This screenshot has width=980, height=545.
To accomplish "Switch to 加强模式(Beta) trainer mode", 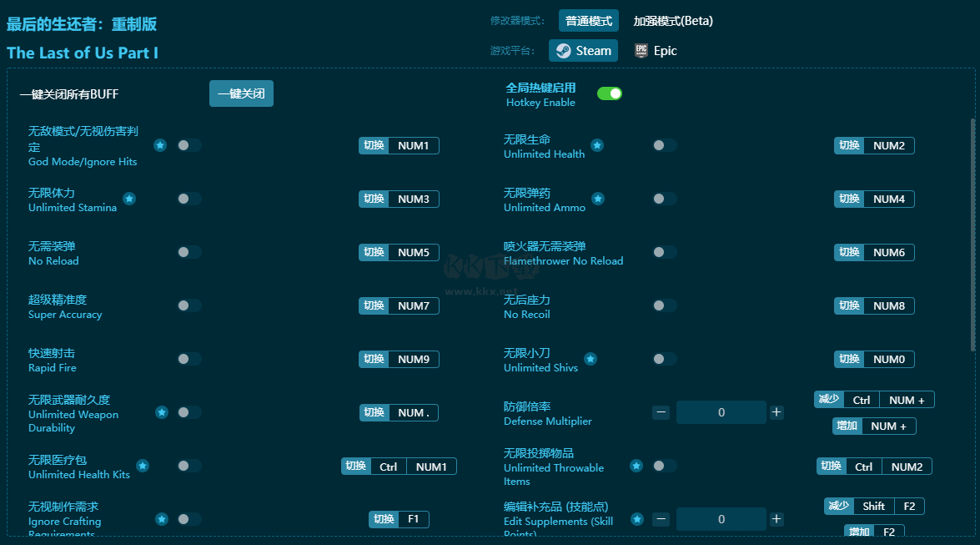I will click(x=673, y=21).
